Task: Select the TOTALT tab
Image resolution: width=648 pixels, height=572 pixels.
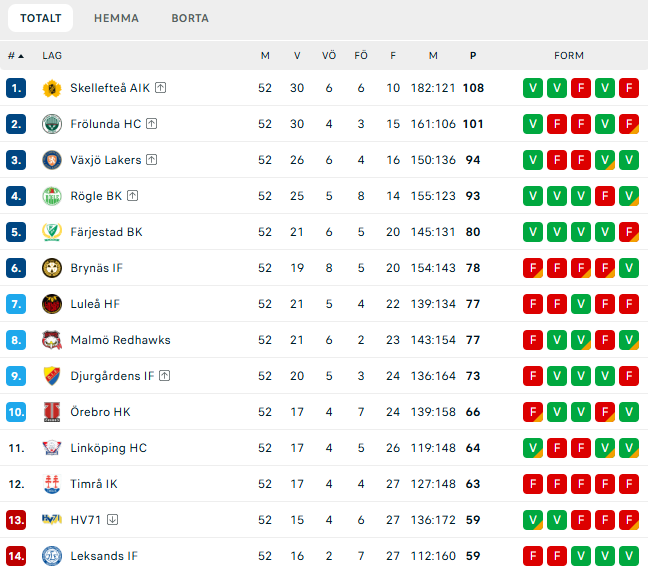Action: (40, 18)
